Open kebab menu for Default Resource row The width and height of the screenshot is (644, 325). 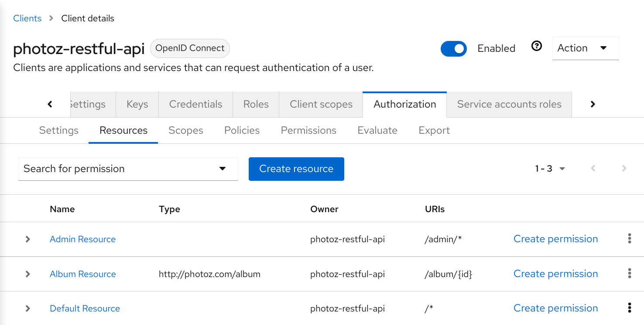pos(629,308)
